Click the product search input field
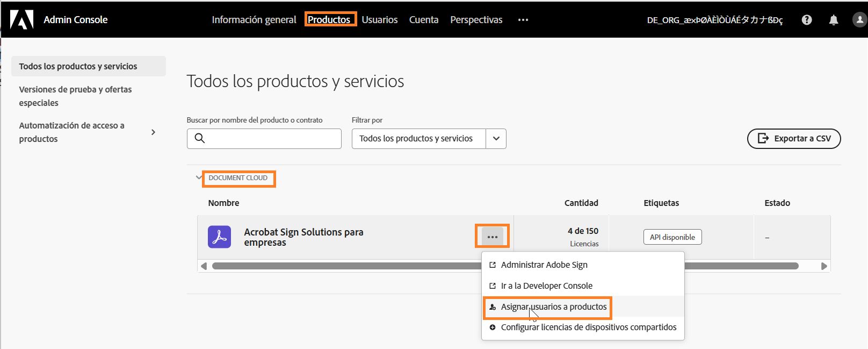Image resolution: width=868 pixels, height=349 pixels. (x=264, y=138)
